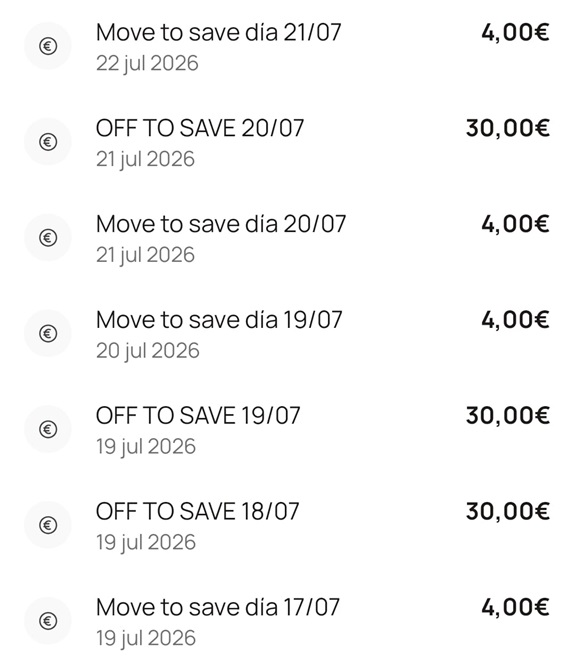Tap euro icon beside OFF TO SAVE 18/07
The image size is (575, 667).
coord(48,525)
